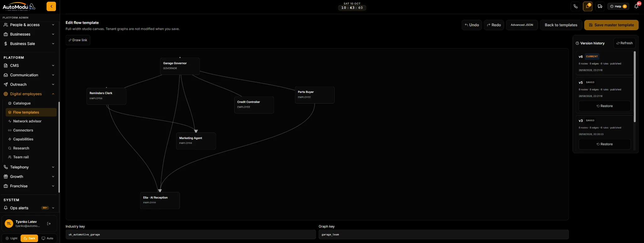The image size is (644, 243).
Task: Expand Franchise section
Action: (29, 186)
